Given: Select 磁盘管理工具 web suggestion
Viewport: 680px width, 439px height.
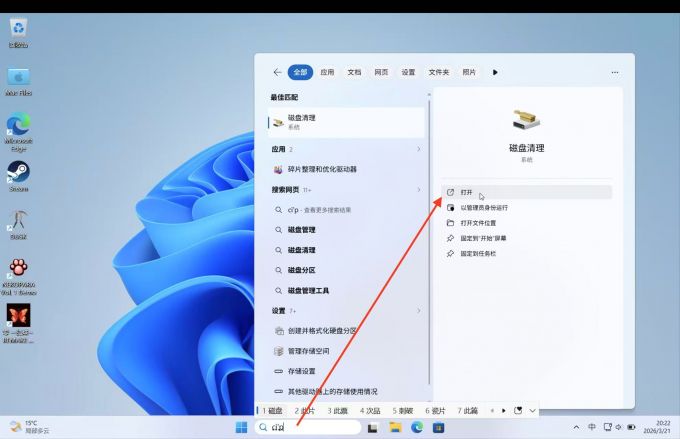Looking at the screenshot, I should click(x=346, y=291).
